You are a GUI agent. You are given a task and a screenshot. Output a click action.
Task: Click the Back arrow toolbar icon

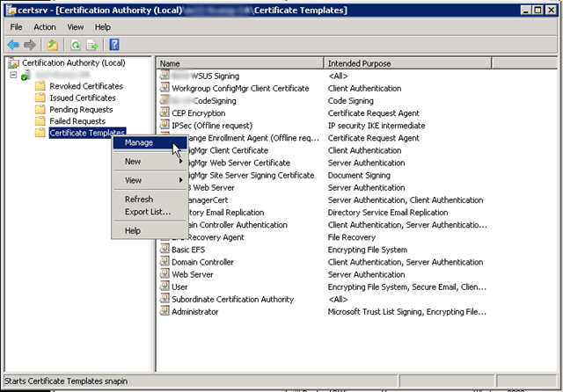(13, 44)
